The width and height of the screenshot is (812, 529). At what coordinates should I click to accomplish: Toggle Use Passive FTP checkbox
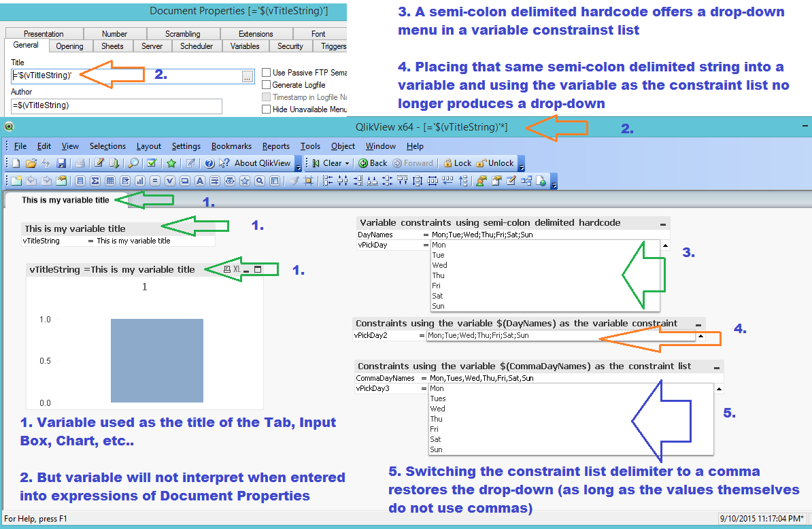266,73
